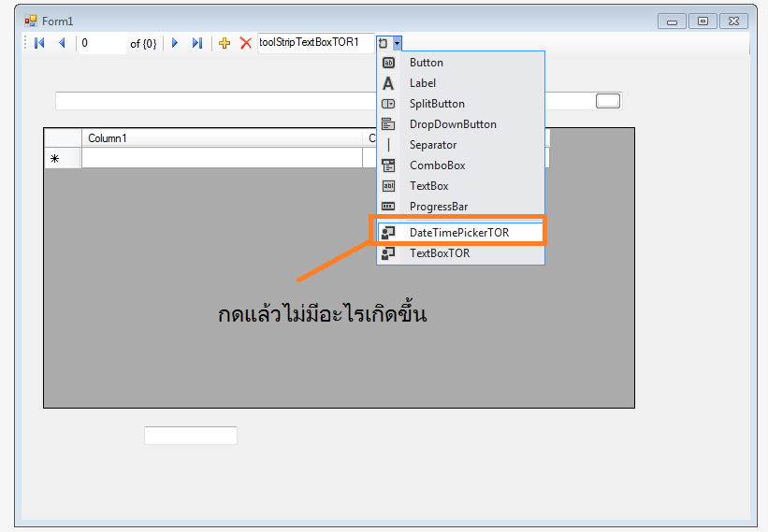Click the toolstrip grip handle

point(25,43)
